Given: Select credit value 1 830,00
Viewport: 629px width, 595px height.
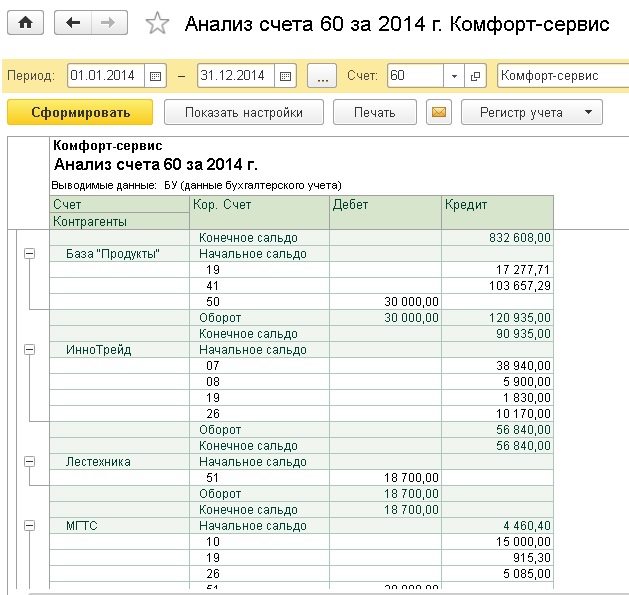Looking at the screenshot, I should click(497, 398).
